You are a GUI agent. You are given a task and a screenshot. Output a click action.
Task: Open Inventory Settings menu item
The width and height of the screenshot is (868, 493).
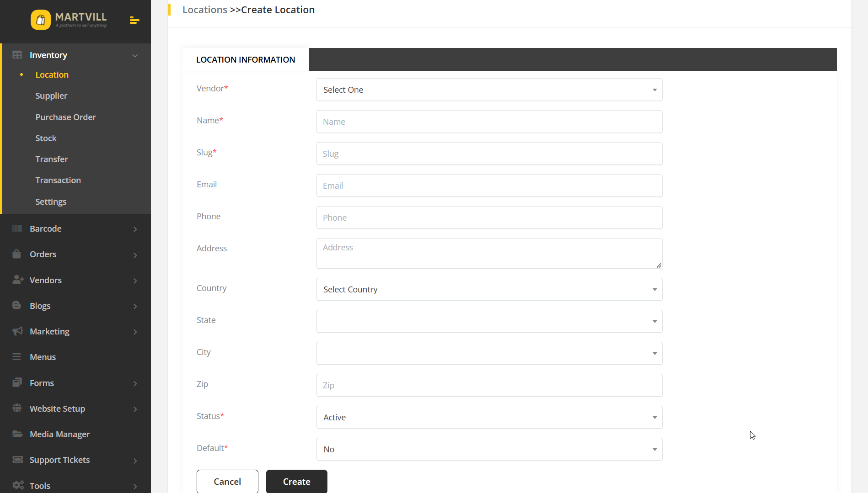(51, 201)
